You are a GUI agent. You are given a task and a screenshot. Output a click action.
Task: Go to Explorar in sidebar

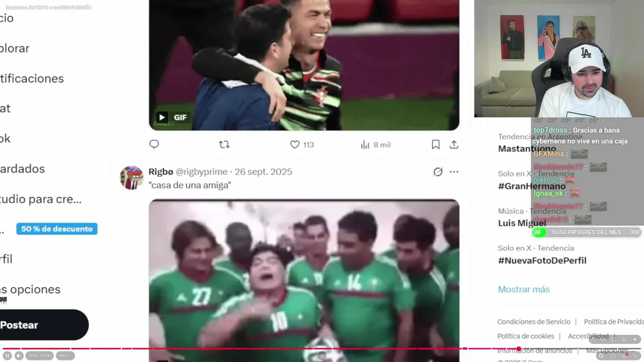point(15,48)
